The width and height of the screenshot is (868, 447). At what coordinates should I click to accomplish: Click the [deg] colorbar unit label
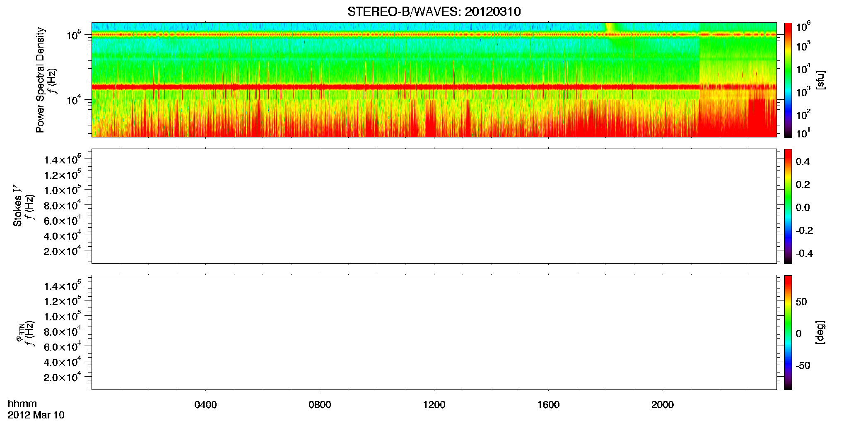(820, 332)
